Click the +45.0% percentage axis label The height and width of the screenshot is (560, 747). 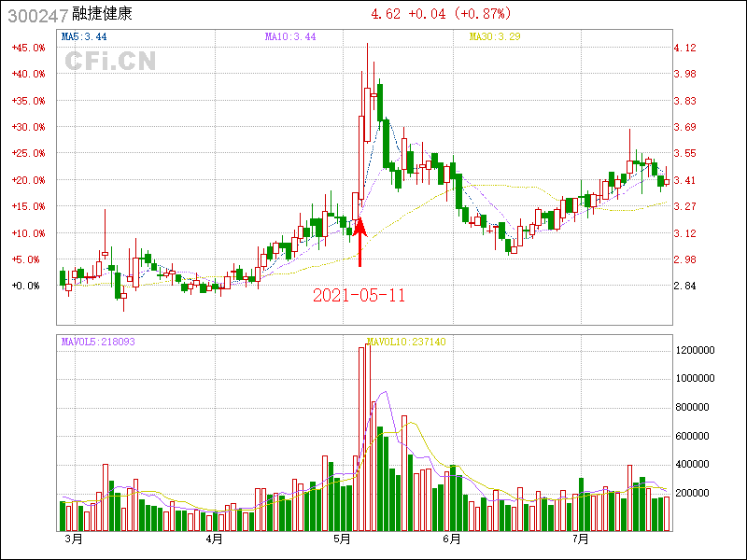coord(28,48)
